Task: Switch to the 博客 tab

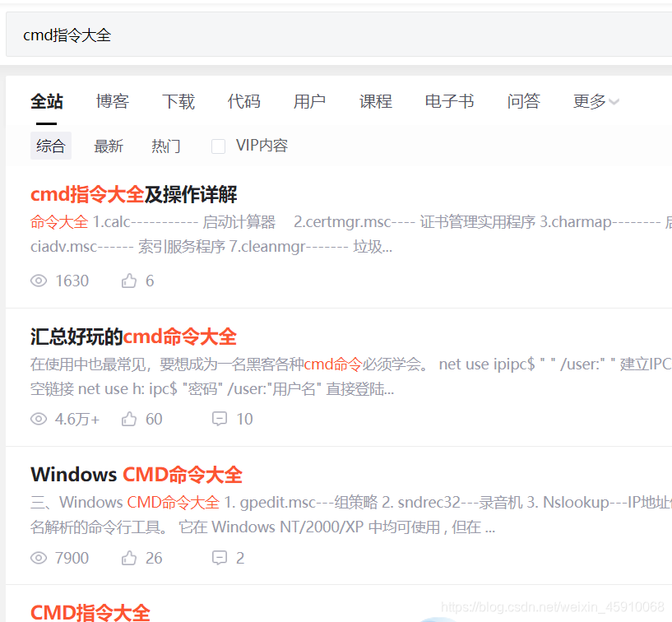Action: coord(113,101)
